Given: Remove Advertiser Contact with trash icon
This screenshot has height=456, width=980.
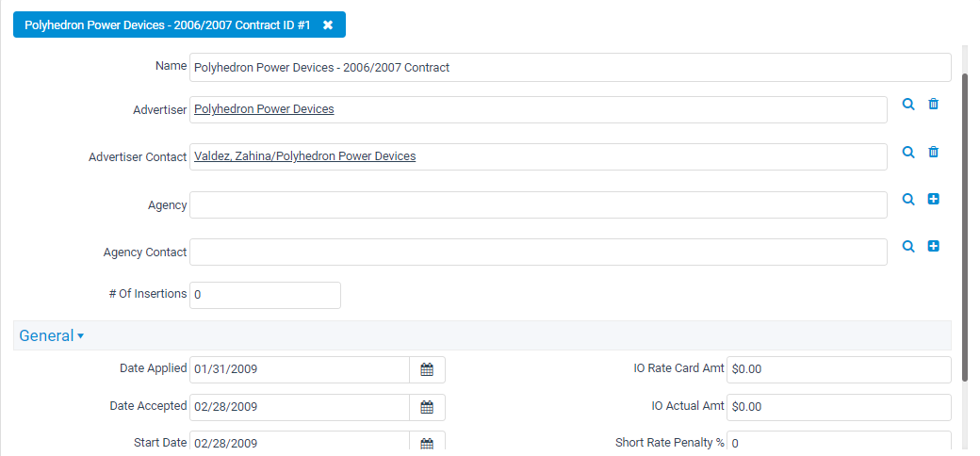Looking at the screenshot, I should pos(933,152).
